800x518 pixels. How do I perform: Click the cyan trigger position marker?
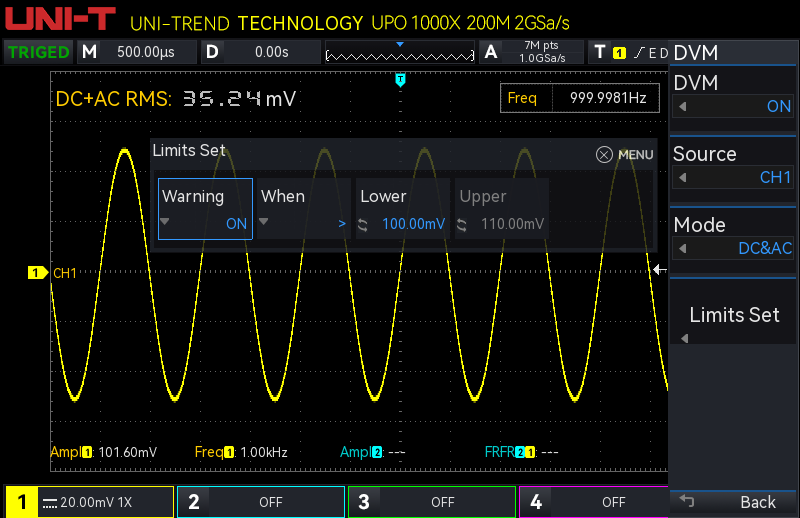click(x=401, y=79)
